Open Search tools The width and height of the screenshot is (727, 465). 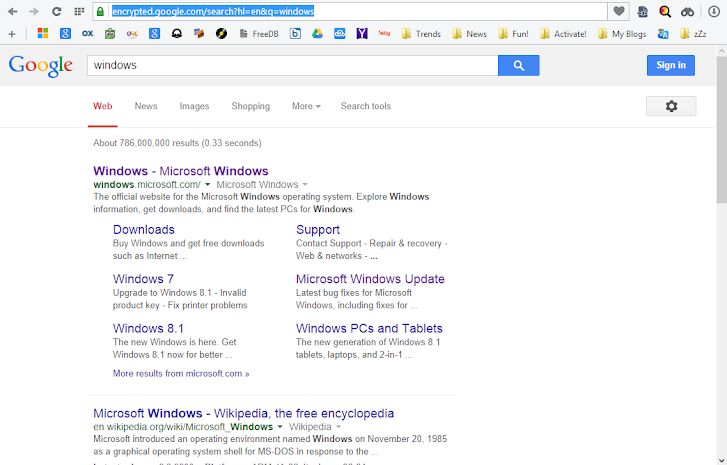pos(366,106)
